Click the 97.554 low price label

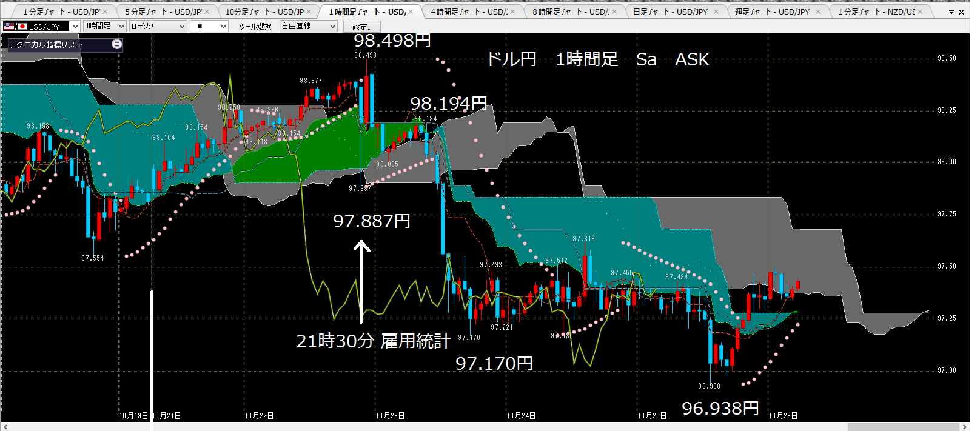[93, 258]
